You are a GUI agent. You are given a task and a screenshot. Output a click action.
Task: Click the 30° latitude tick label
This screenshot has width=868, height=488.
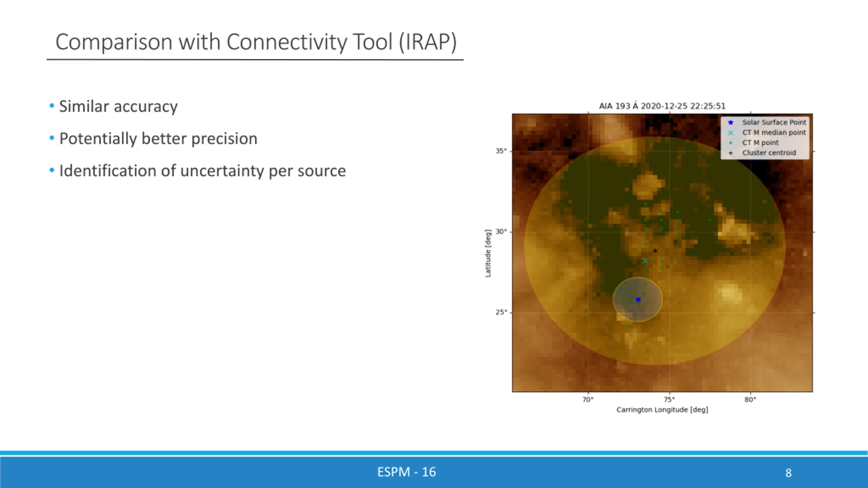point(501,231)
